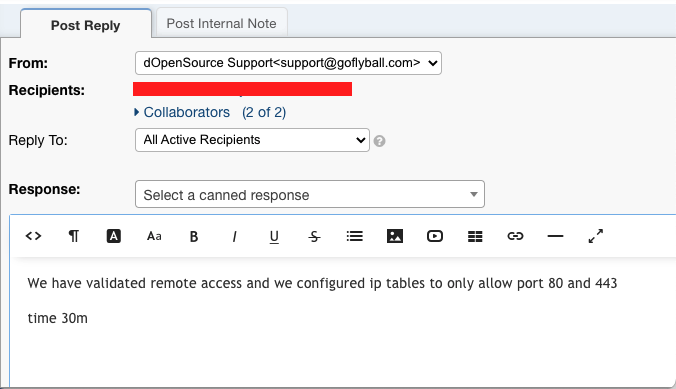Screen dimensions: 676x389
Task: Open the Reply To recipients dropdown
Action: pos(252,140)
